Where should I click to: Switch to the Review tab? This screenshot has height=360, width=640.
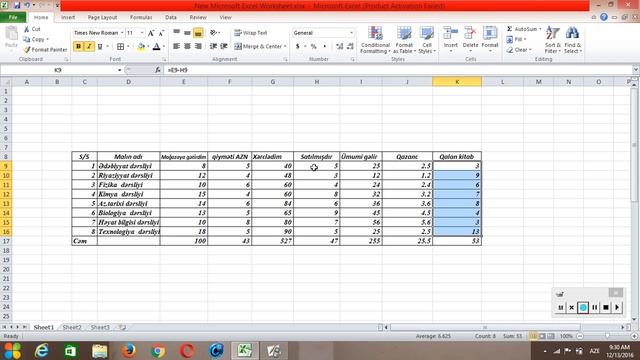click(x=198, y=18)
